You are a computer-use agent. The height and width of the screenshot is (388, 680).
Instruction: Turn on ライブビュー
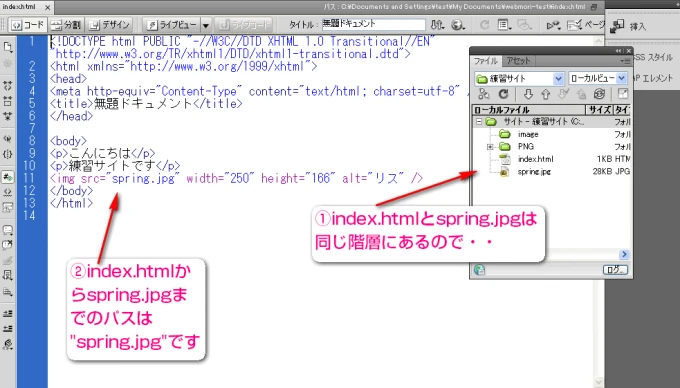(172, 25)
